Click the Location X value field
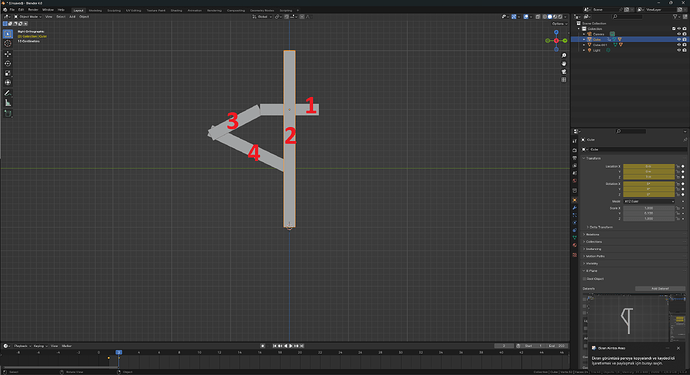690x375 pixels. 649,166
